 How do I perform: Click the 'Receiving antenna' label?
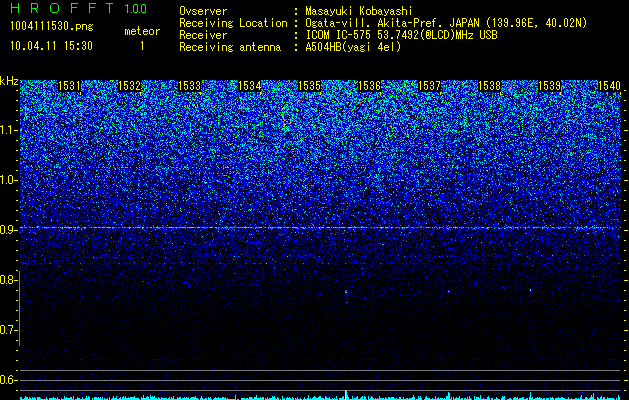click(x=230, y=47)
